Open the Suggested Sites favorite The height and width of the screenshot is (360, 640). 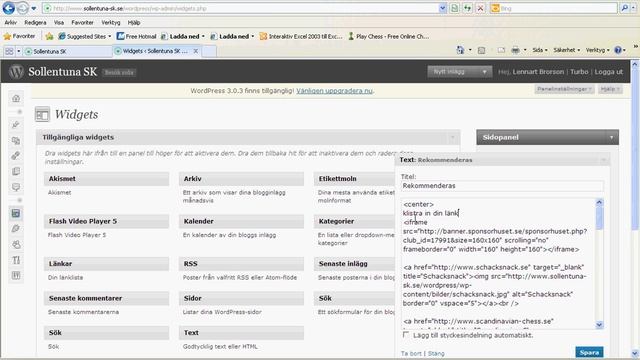coord(84,36)
